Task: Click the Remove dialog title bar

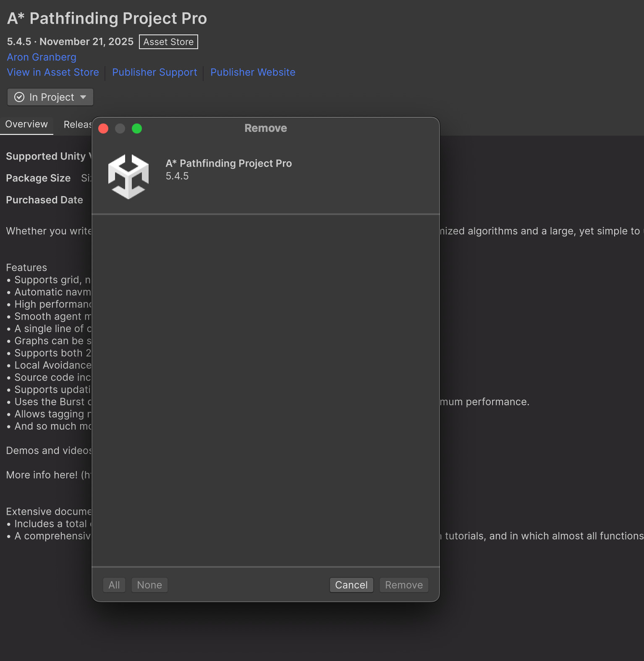Action: 266,128
